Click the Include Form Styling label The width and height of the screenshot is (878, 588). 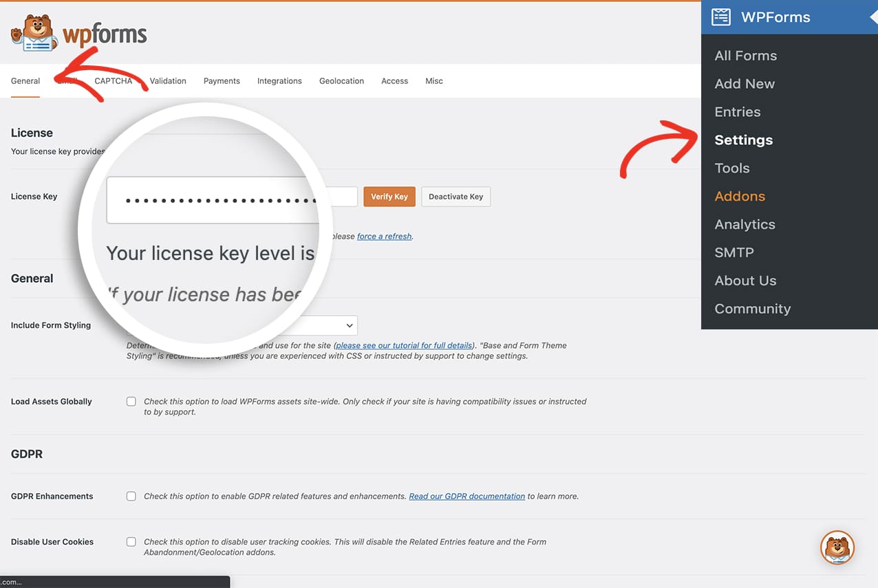51,325
